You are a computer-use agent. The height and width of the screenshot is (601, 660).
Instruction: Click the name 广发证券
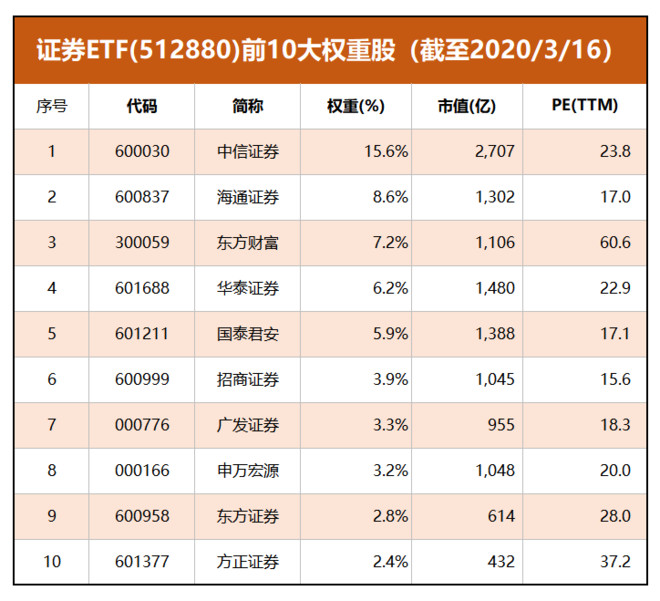point(248,425)
